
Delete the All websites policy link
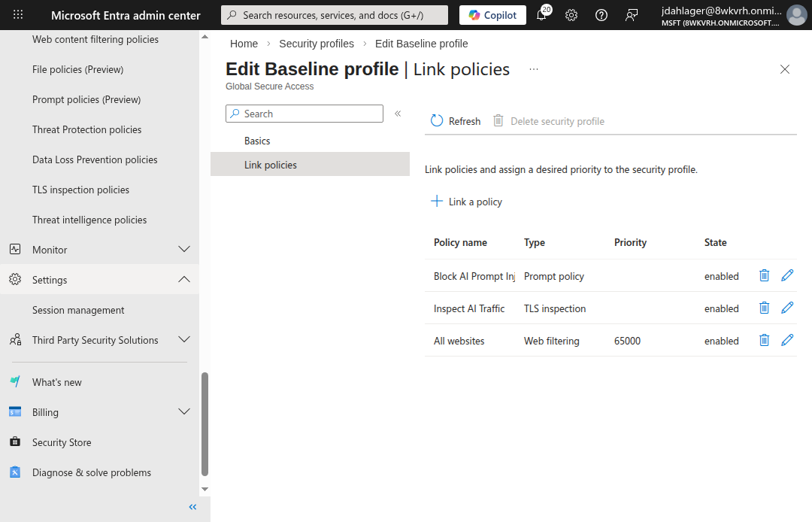pos(764,340)
